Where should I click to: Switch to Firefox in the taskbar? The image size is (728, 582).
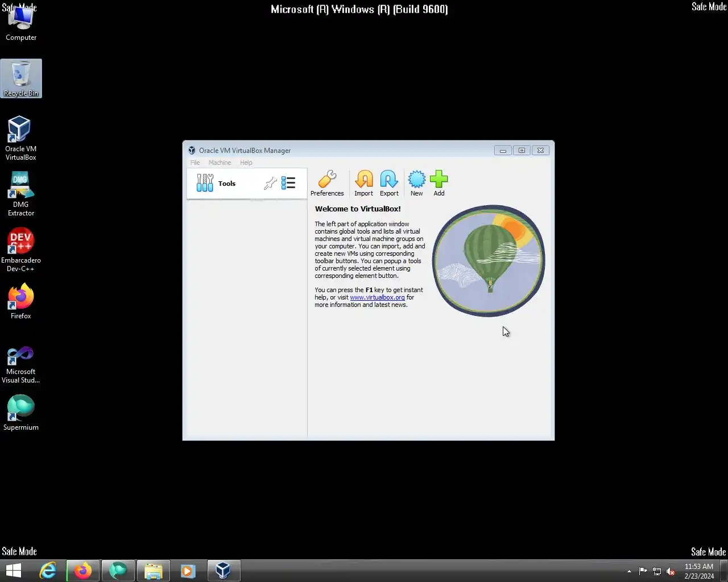(x=83, y=571)
